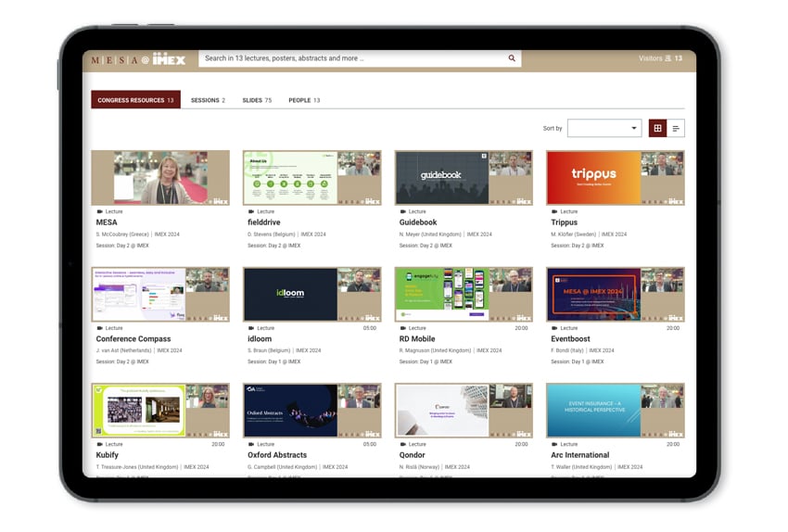Click 'G. Campbell (United Kingdom)' author text
The height and width of the screenshot is (532, 788).
pos(283,467)
